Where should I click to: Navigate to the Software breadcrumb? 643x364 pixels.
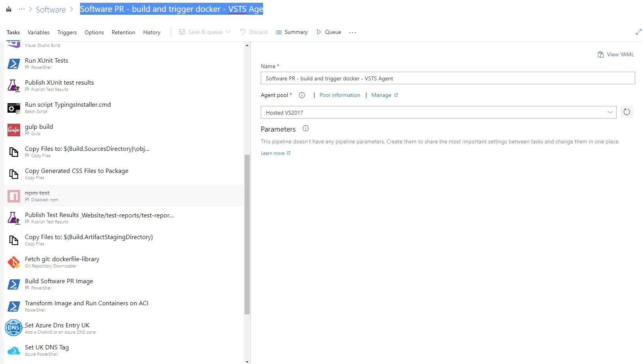click(51, 9)
